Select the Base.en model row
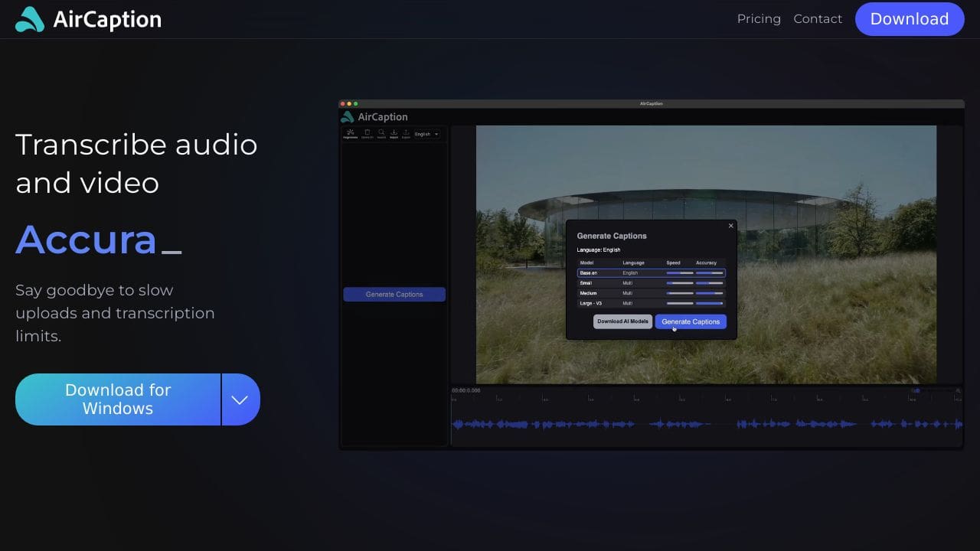Screen dimensions: 980x551 pyautogui.click(x=651, y=273)
